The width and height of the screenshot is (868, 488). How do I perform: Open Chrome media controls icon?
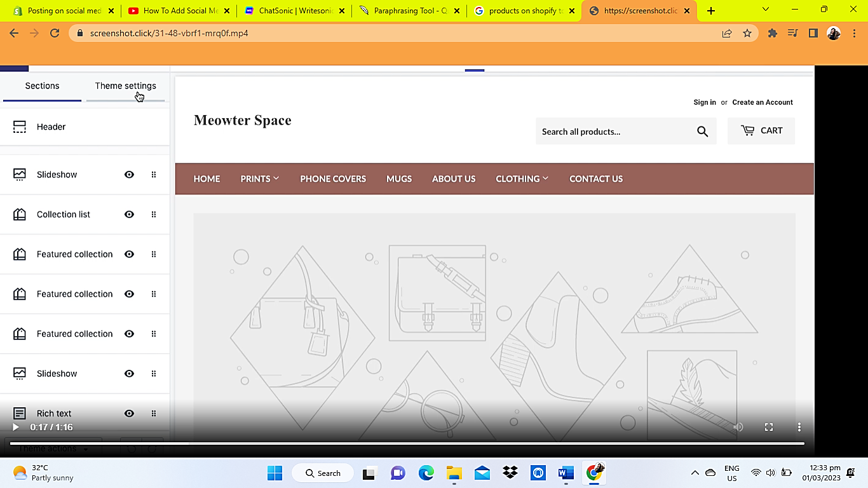click(x=792, y=33)
